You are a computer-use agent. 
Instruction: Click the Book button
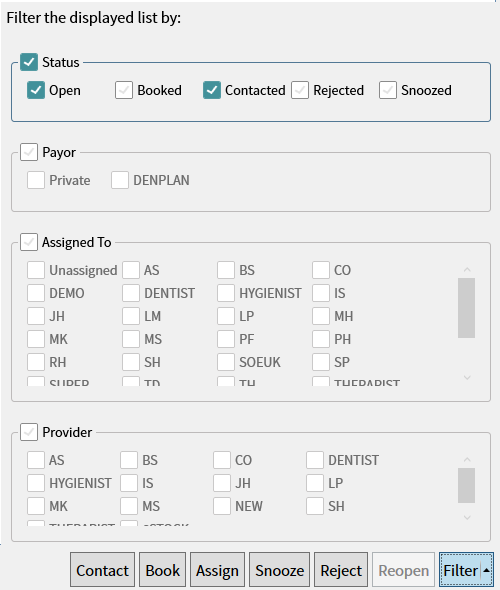point(163,570)
